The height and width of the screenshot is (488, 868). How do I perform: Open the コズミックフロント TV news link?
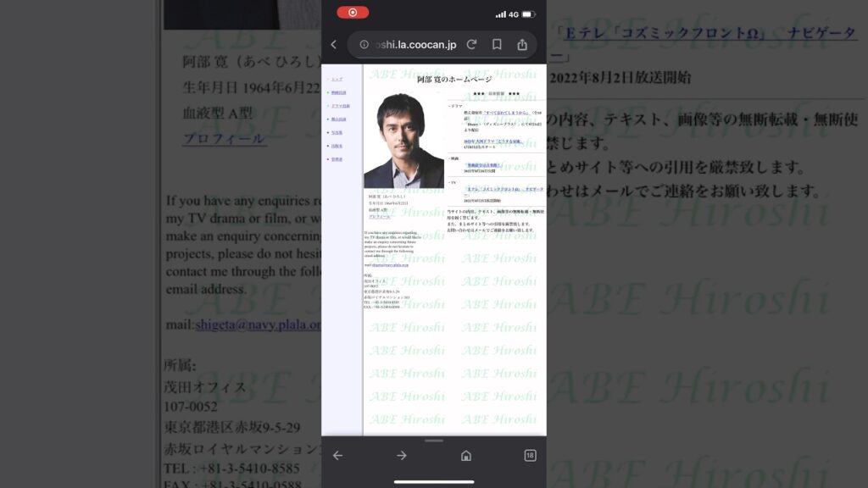(x=504, y=189)
